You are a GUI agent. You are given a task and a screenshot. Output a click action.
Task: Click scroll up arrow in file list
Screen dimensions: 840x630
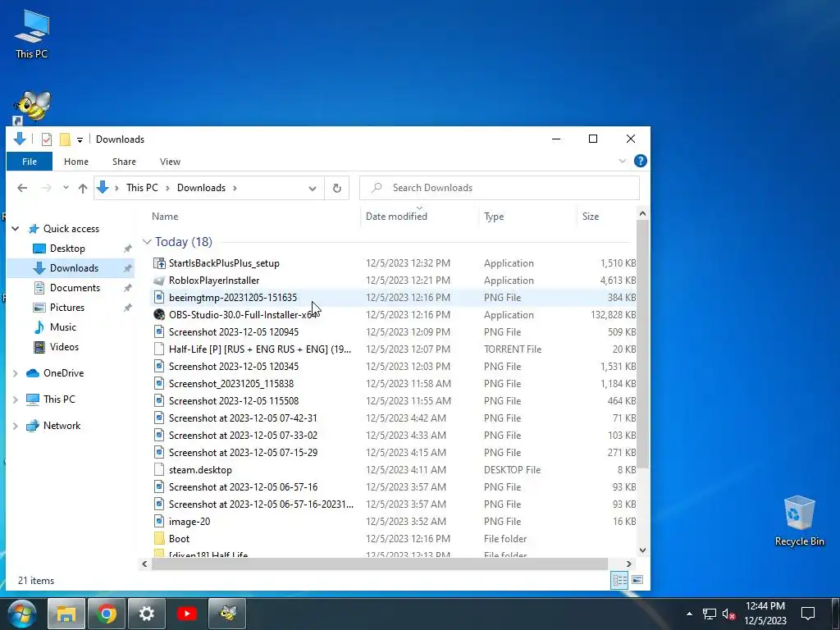coord(642,214)
